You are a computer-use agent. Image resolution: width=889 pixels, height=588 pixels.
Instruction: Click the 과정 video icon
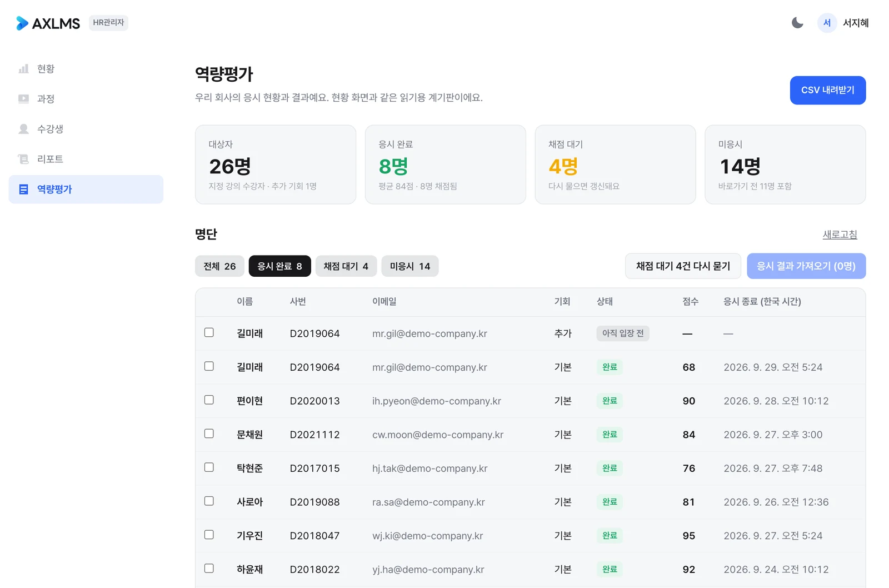[x=23, y=99]
